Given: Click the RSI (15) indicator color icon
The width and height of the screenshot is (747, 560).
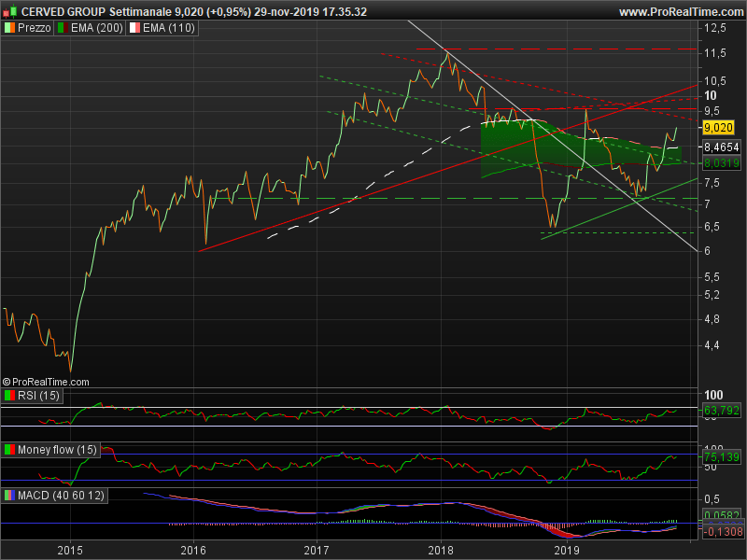Looking at the screenshot, I should pos(10,397).
